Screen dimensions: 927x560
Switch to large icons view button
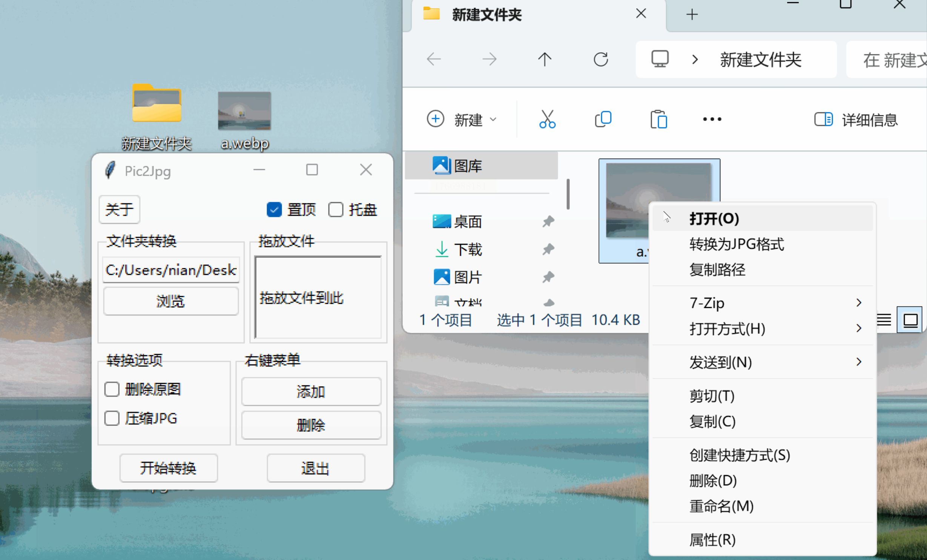(x=910, y=320)
